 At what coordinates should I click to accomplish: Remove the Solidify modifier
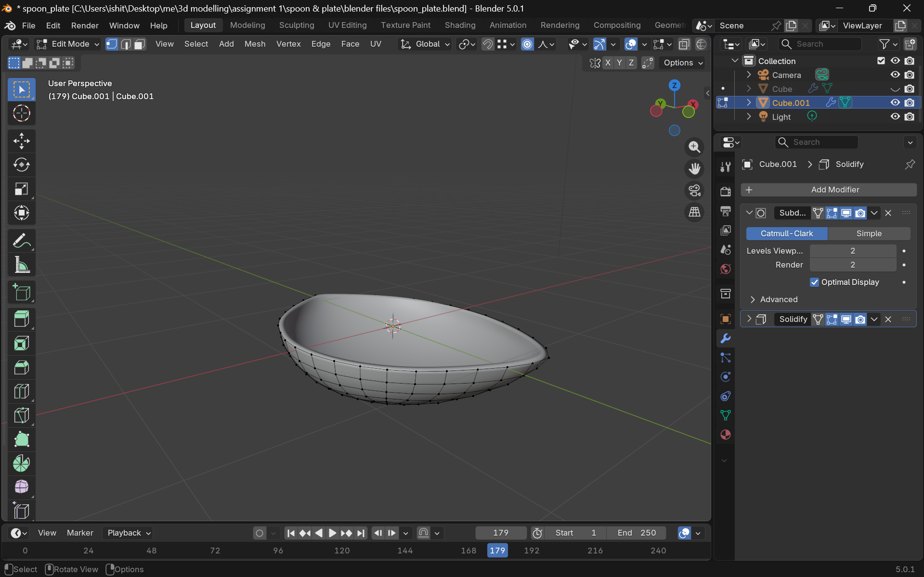click(x=888, y=320)
